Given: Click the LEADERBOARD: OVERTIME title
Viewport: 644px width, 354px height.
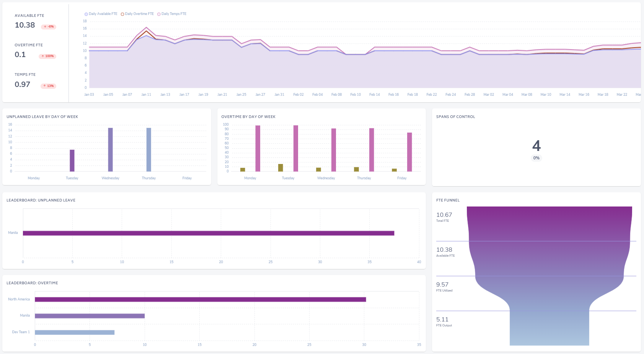Looking at the screenshot, I should [32, 283].
